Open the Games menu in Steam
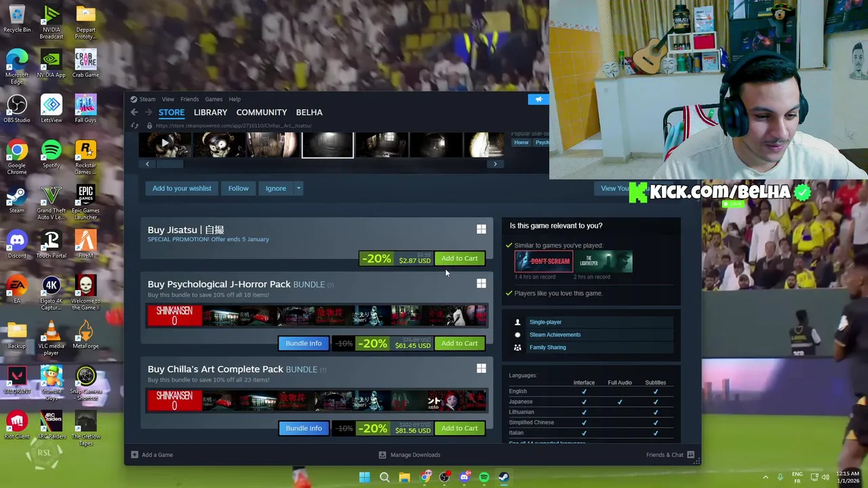Screen dimensions: 868x488 coord(214,99)
